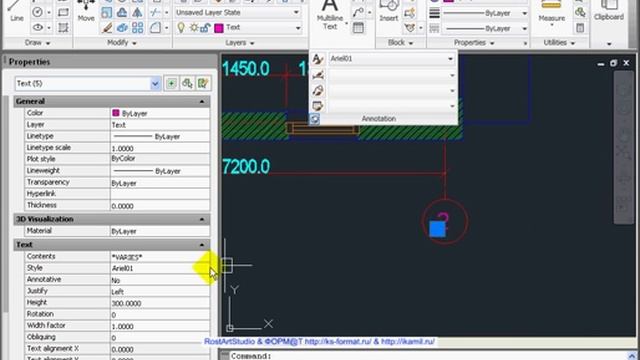Screen dimensions: 640x360
Task: Click the Annotative value No
Action: tap(160, 280)
